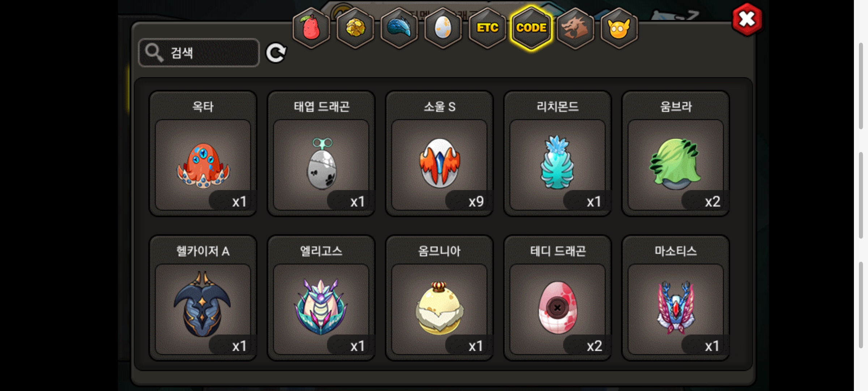Select the CODE tab

[x=531, y=28]
